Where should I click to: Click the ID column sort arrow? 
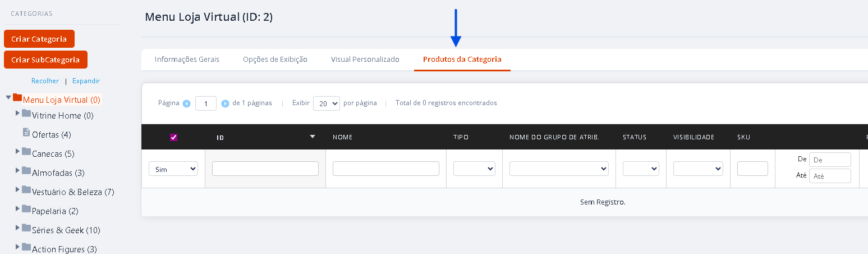tap(313, 137)
